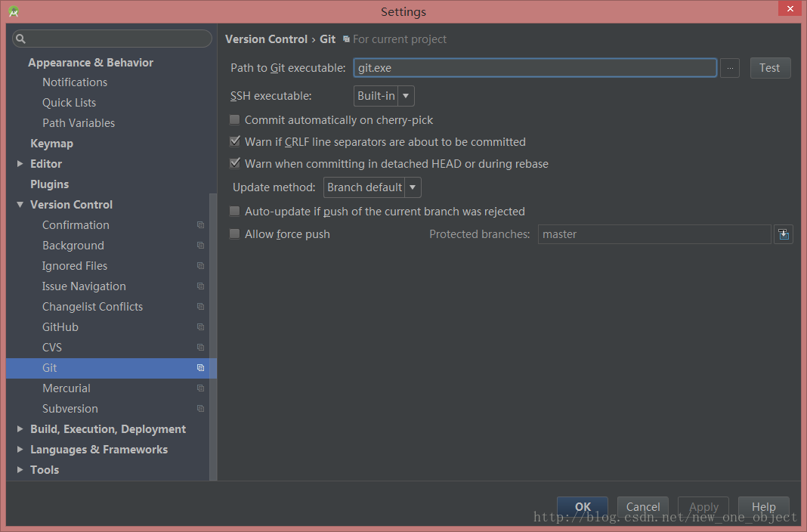Click the project-level icon beside Changelist Conflicts
The height and width of the screenshot is (532, 807).
(x=201, y=307)
